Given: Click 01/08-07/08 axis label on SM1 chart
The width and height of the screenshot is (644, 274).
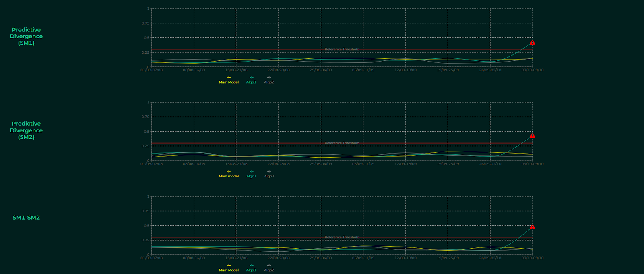Looking at the screenshot, I should coord(152,70).
